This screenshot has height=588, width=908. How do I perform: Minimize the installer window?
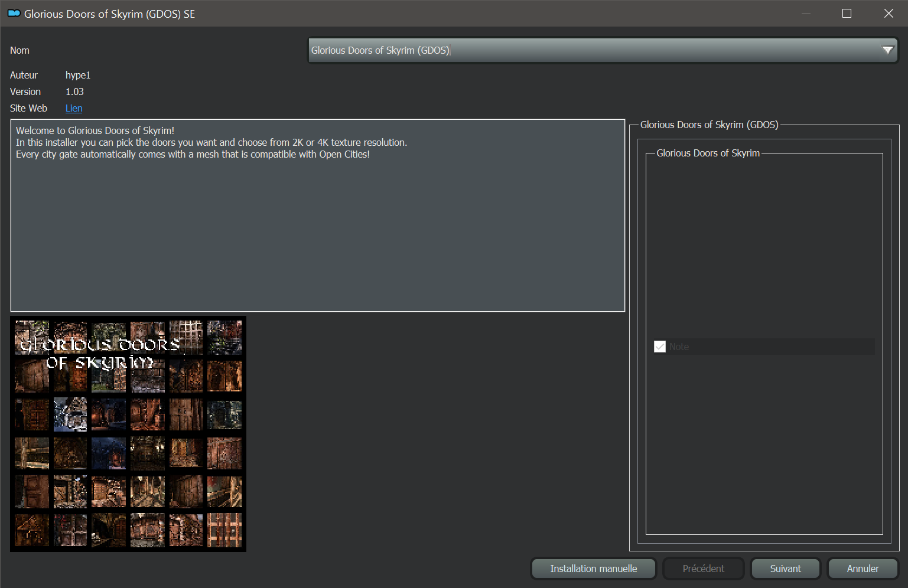pyautogui.click(x=806, y=13)
